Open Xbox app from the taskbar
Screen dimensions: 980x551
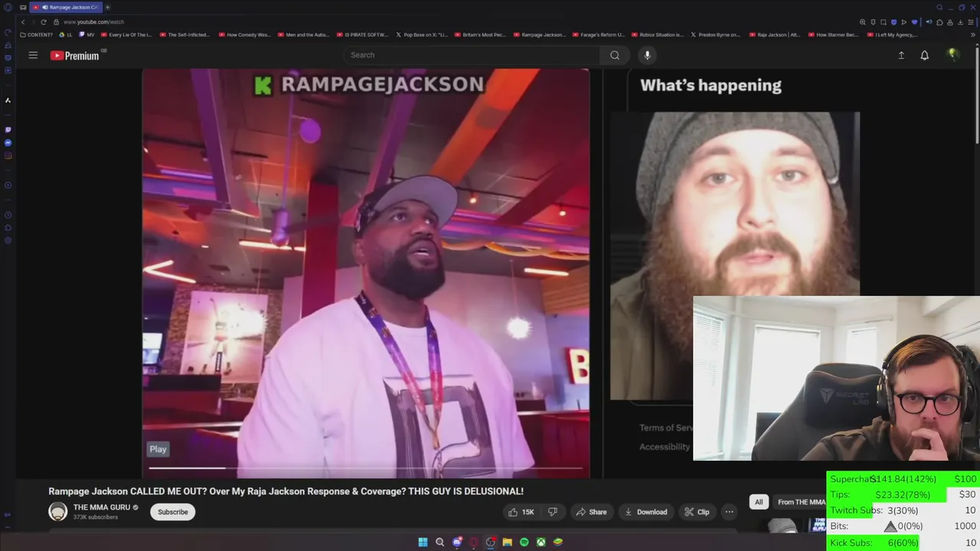click(x=541, y=542)
